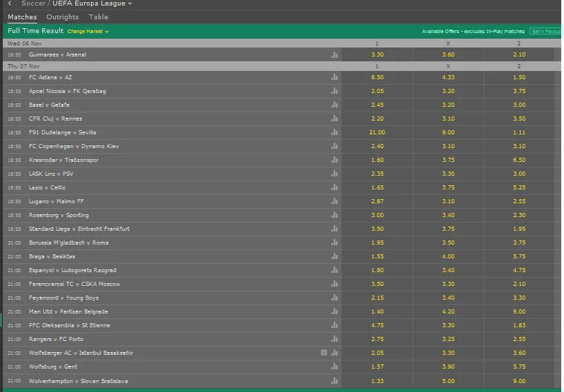Go back using the arrow beside Soccer

[10, 3]
